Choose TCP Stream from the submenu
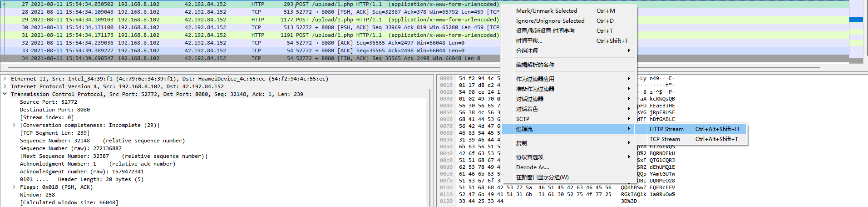868x207 pixels. [x=664, y=139]
